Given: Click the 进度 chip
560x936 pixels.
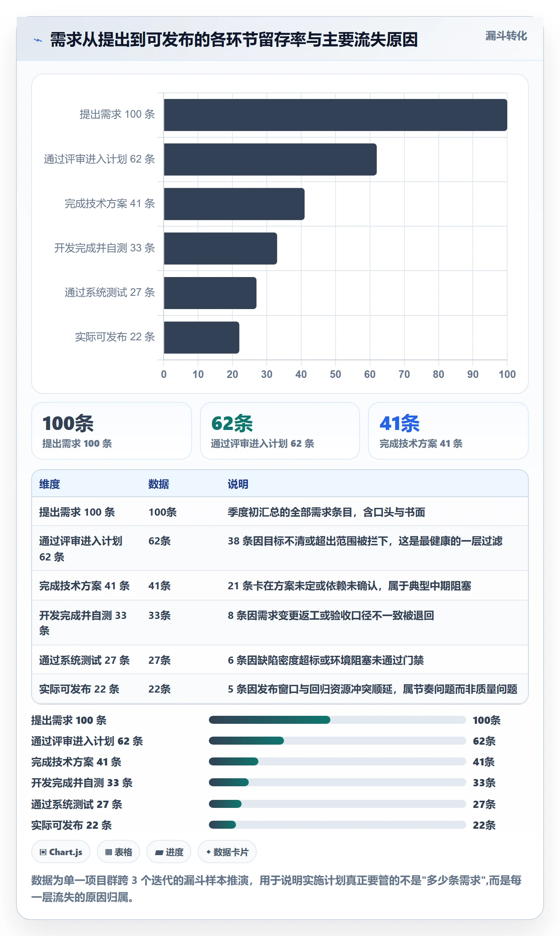Looking at the screenshot, I should click(x=169, y=852).
